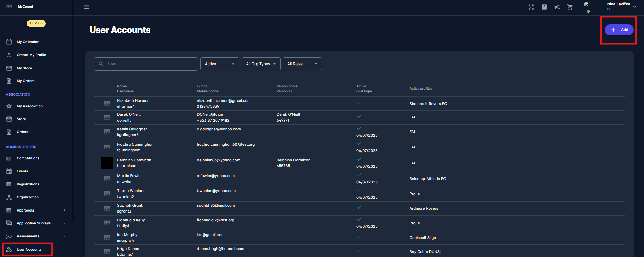This screenshot has height=257, width=644.
Task: Open the help question mark icon
Action: click(544, 7)
